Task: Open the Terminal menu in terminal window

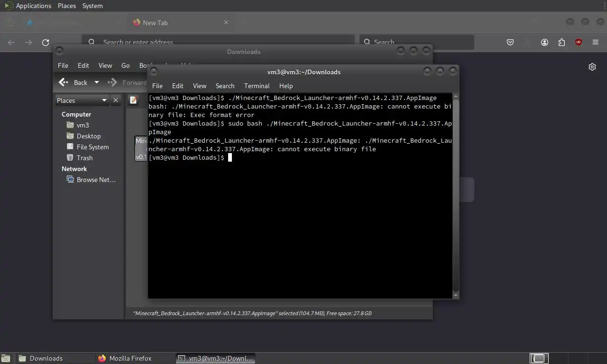Action: (x=257, y=86)
